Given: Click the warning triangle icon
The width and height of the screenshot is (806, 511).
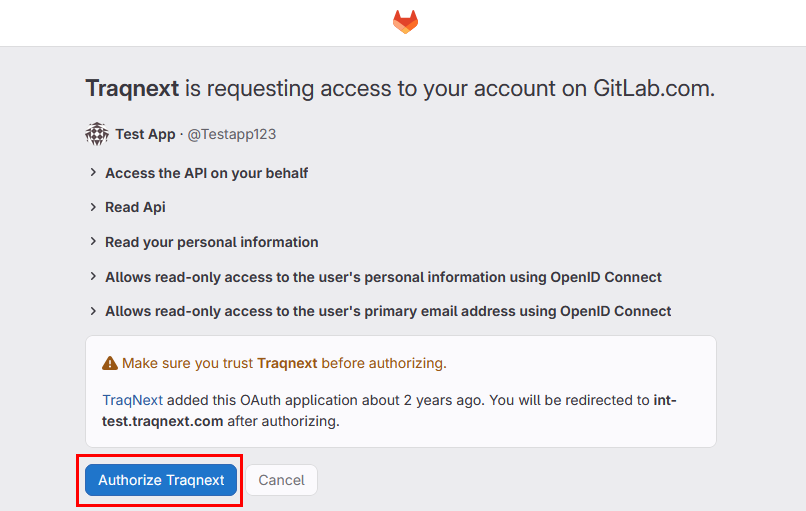Looking at the screenshot, I should tap(110, 363).
